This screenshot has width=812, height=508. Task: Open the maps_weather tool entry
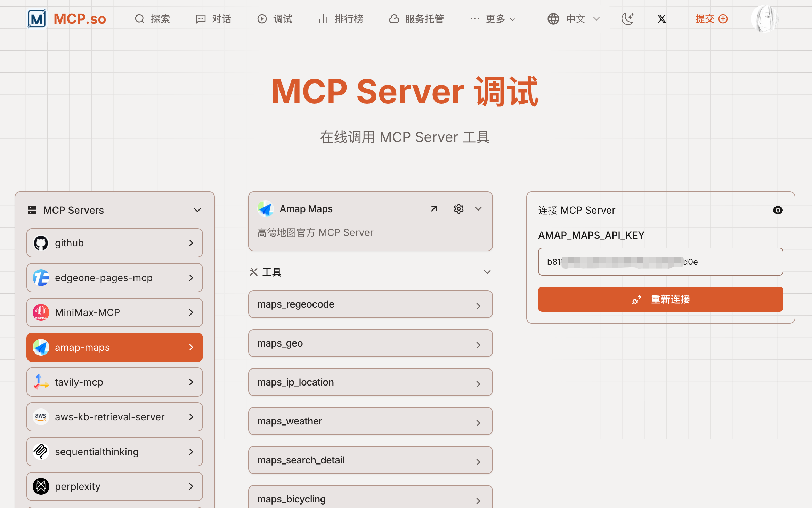(370, 421)
